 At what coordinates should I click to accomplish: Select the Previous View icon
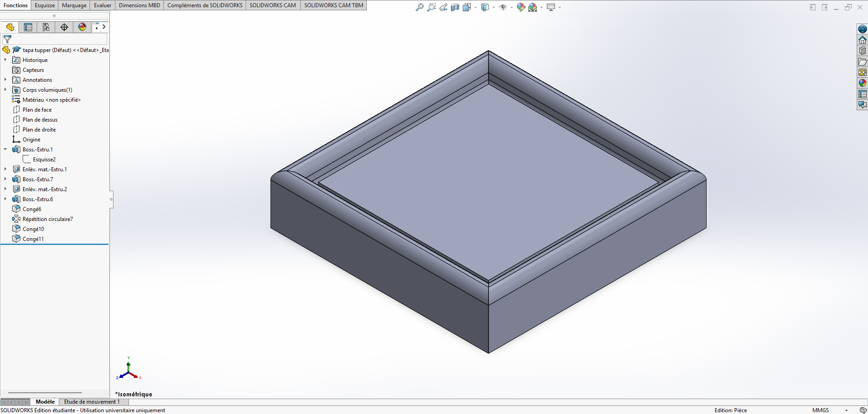point(443,7)
